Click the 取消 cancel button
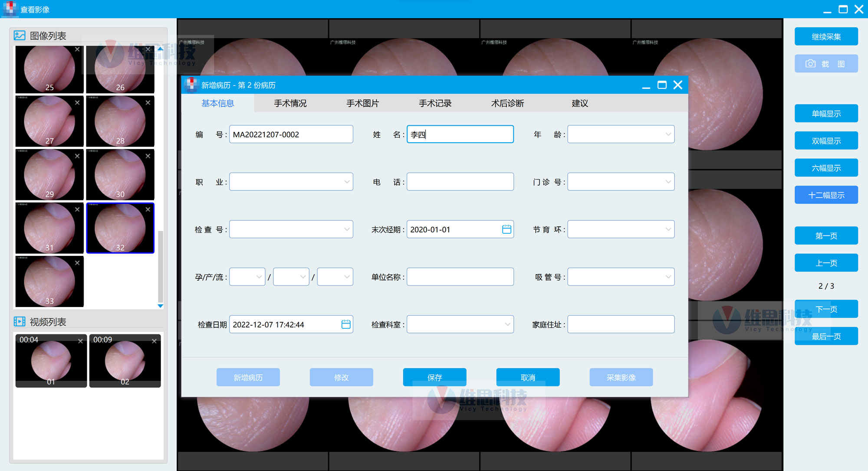Screen dimensions: 868x471 pos(528,377)
